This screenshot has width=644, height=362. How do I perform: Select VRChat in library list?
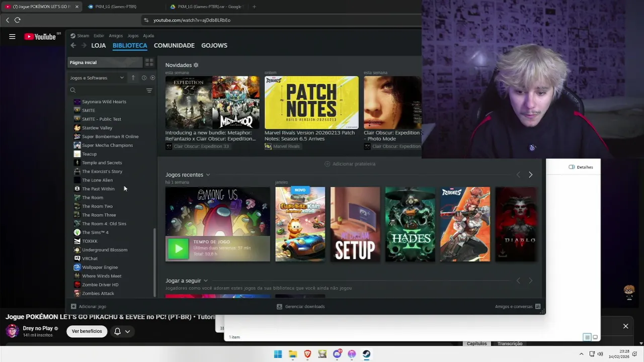tap(90, 258)
